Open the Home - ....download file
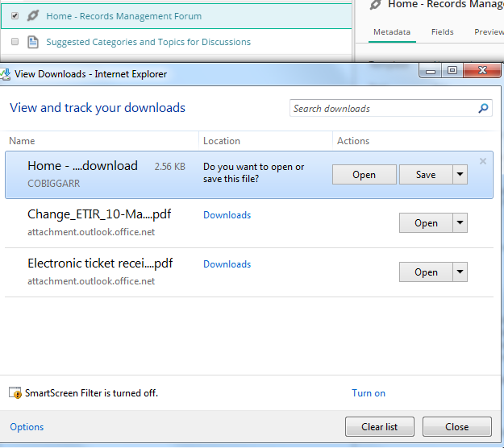 pos(364,175)
